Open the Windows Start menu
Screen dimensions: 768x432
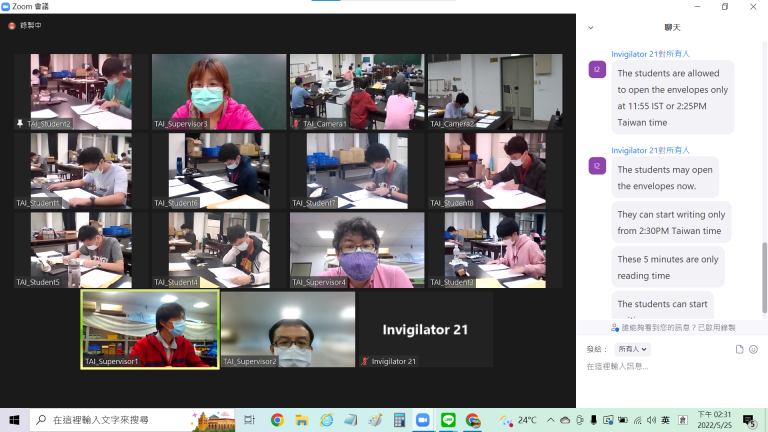(14, 420)
